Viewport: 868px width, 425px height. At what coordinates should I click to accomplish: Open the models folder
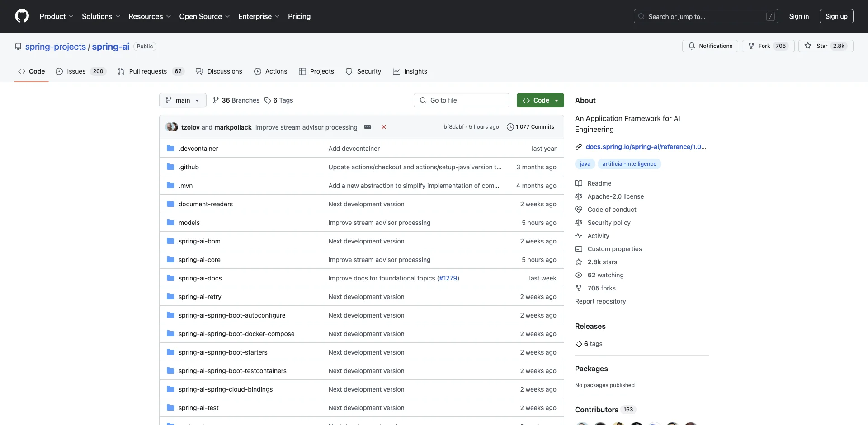[189, 223]
